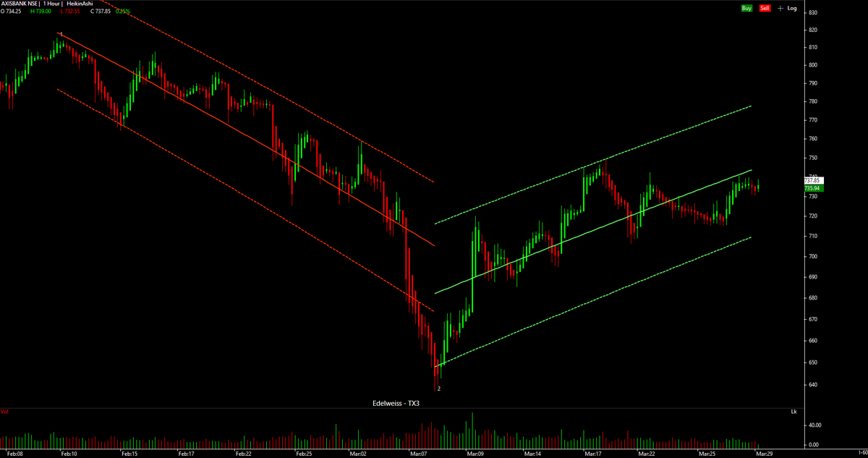The width and height of the screenshot is (868, 458).
Task: Click the Mar:22 date label
Action: (647, 454)
